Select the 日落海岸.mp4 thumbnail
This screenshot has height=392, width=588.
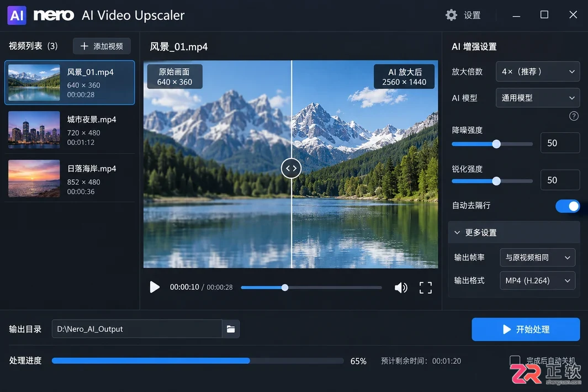pyautogui.click(x=34, y=178)
